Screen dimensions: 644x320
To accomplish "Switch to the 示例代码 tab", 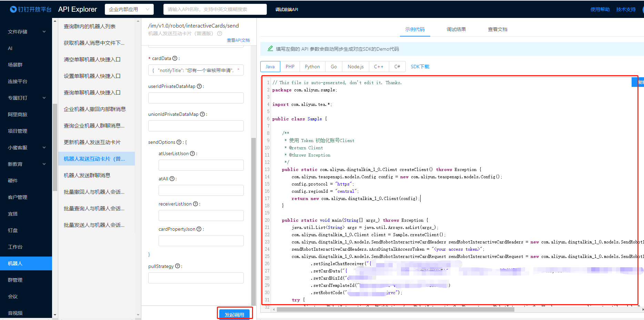I will point(415,29).
